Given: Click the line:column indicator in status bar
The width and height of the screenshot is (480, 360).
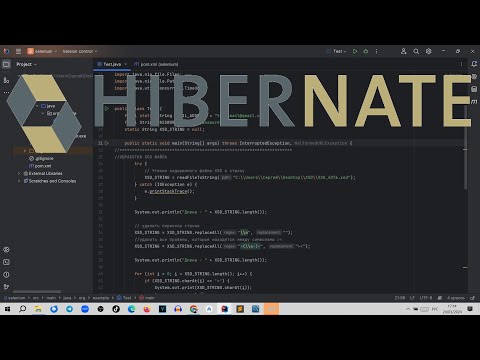Looking at the screenshot, I should 400,298.
